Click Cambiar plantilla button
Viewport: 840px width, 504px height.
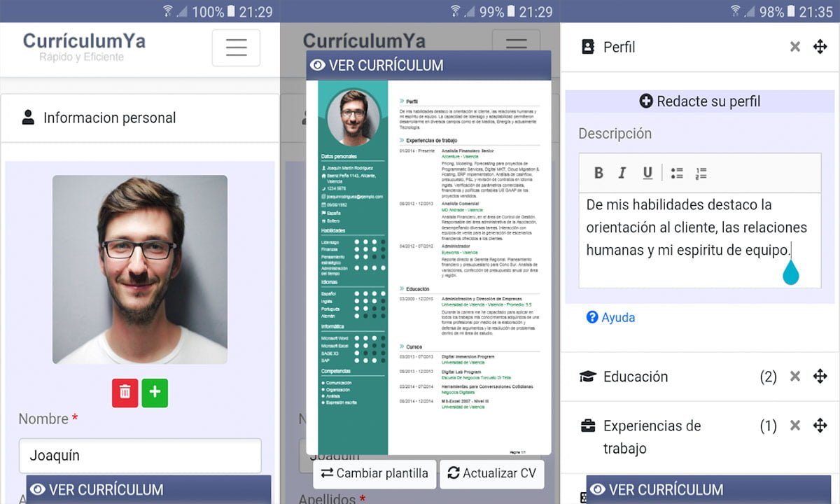tap(374, 473)
